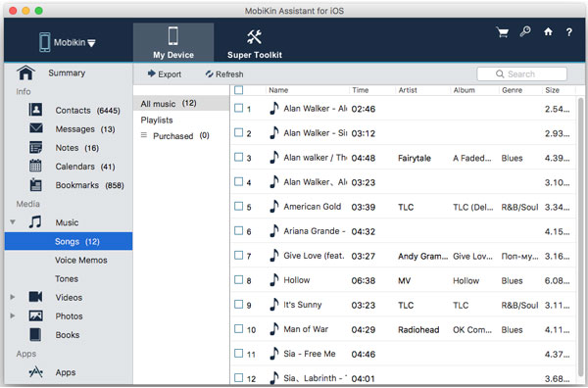Click the Refresh button
The width and height of the screenshot is (588, 388).
click(224, 73)
